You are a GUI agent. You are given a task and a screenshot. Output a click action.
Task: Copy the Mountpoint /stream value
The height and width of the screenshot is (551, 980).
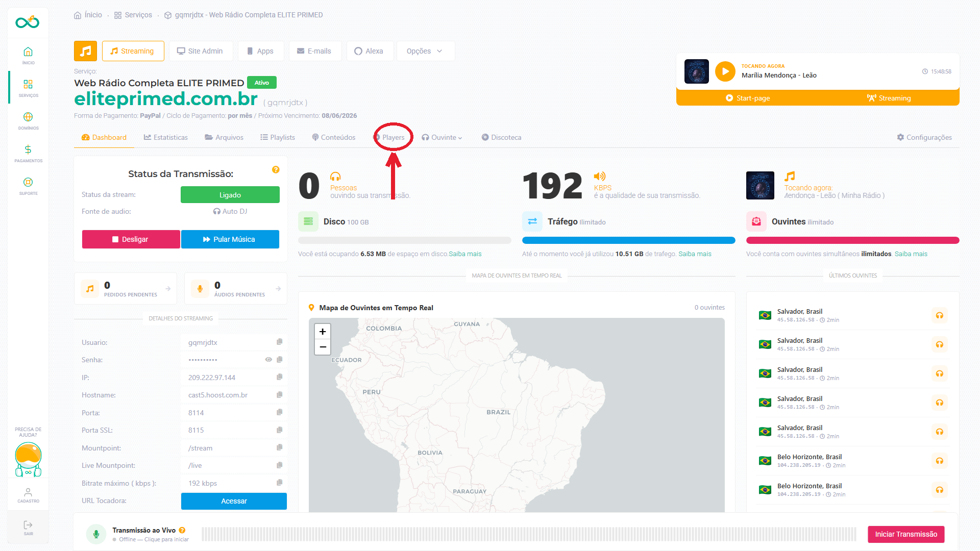[x=280, y=447]
